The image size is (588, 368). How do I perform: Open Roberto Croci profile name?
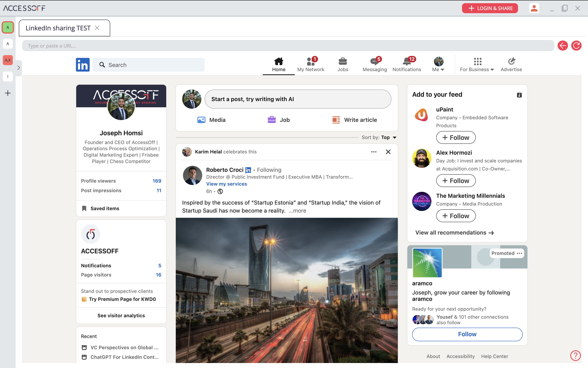click(225, 170)
